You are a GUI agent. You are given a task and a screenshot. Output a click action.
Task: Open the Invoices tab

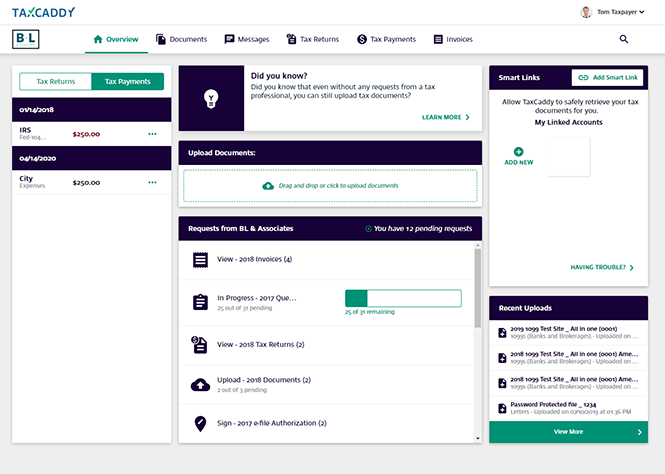(453, 39)
